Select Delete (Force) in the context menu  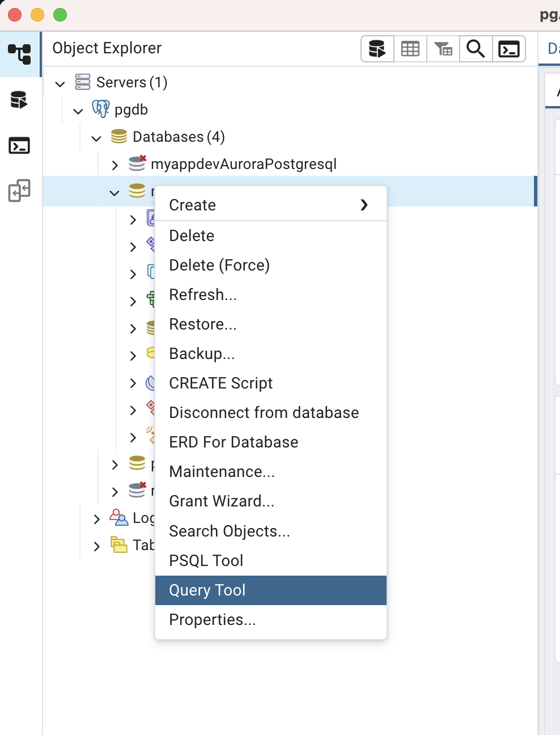click(x=271, y=265)
